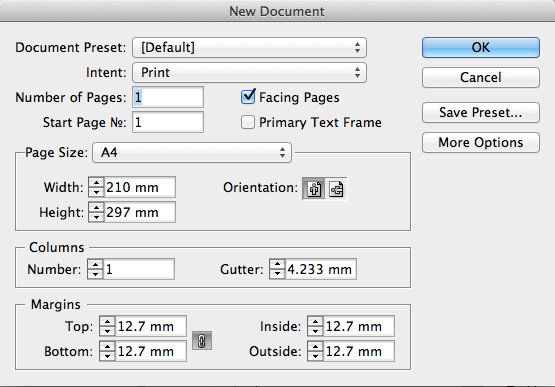This screenshot has height=387, width=555.
Task: Increase Outside margin with up arrow
Action: [315, 346]
